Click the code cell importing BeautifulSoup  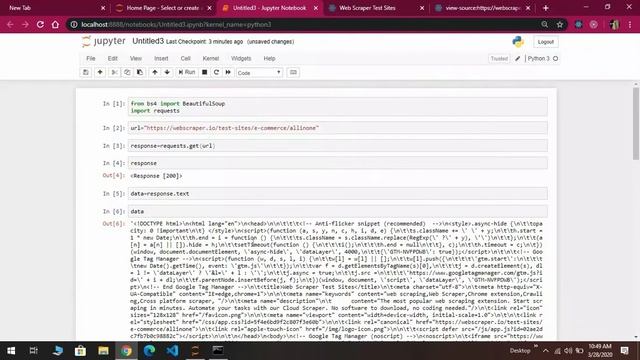click(338, 107)
